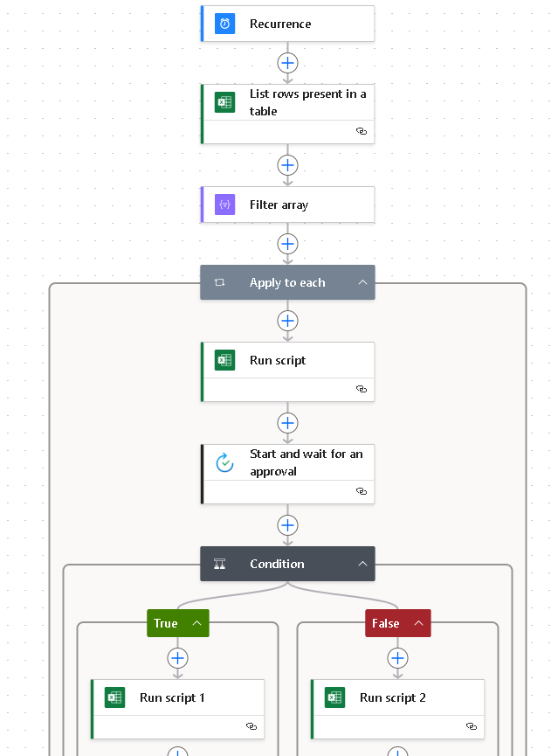Collapse the False branch
Screen dimensions: 558x756
pos(418,623)
